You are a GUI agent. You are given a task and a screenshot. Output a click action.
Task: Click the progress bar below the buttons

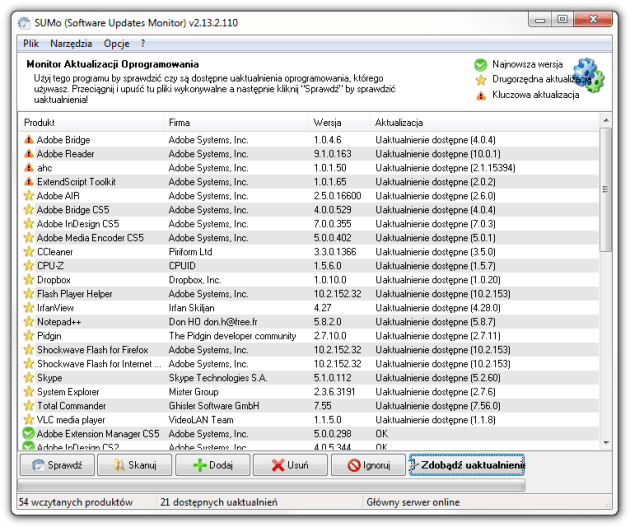click(272, 485)
